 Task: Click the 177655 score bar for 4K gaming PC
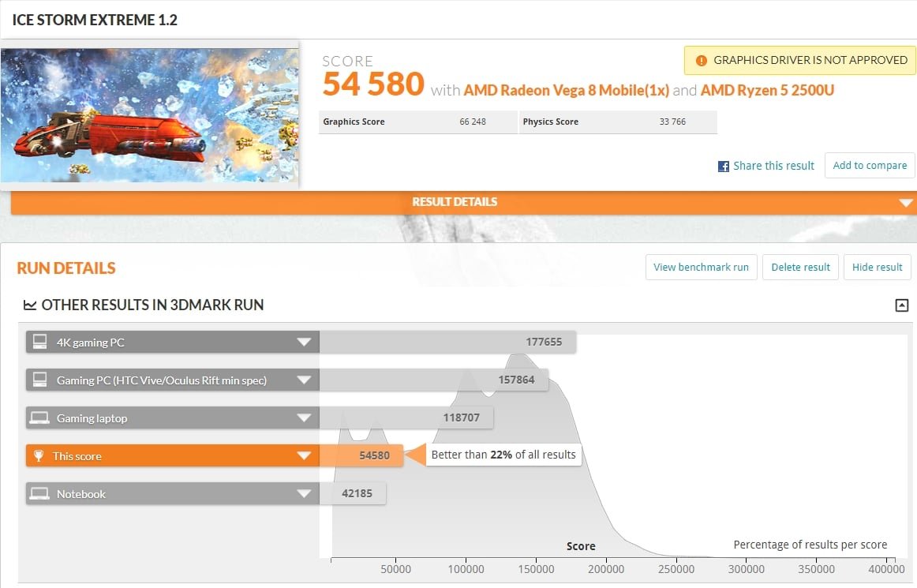point(448,343)
